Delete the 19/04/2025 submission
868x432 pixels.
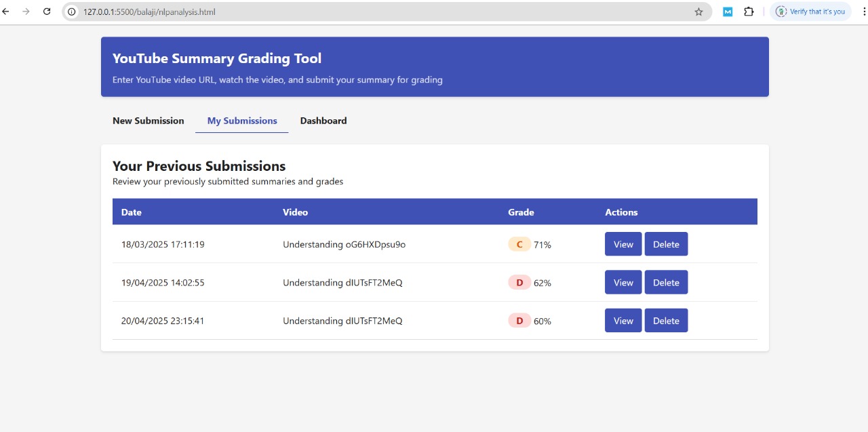[666, 283]
